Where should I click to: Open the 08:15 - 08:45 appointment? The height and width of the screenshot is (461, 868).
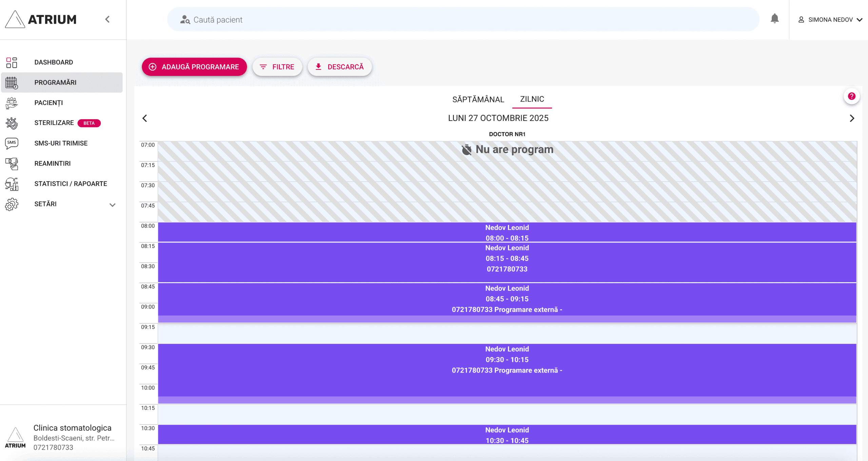coord(507,262)
